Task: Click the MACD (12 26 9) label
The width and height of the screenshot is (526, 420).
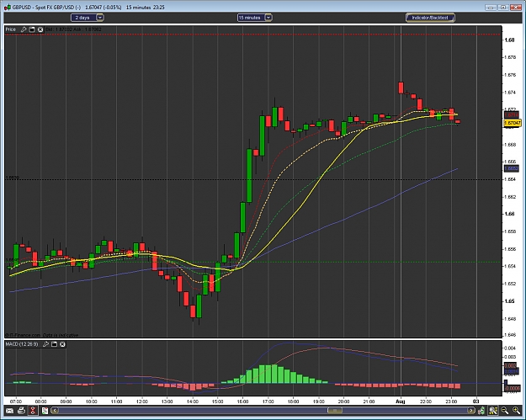Action: coord(22,344)
